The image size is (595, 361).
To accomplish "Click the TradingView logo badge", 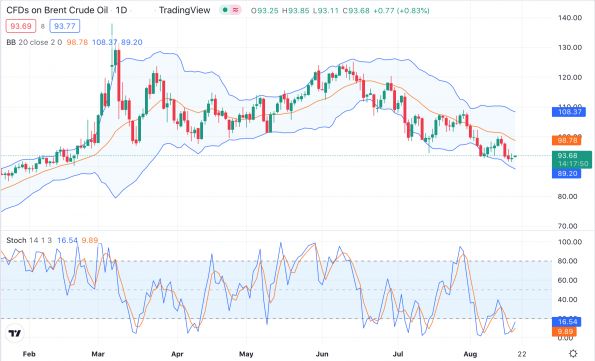I will pos(15,333).
